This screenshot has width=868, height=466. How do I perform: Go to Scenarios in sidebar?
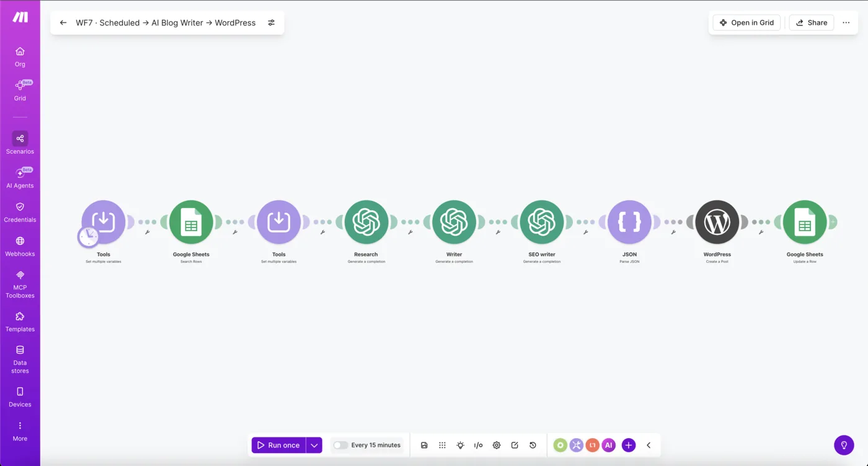(x=20, y=143)
